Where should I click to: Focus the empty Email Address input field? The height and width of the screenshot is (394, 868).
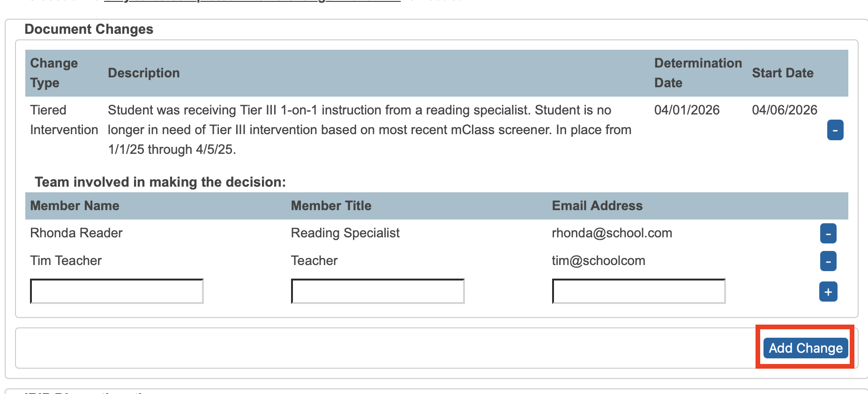[638, 291]
